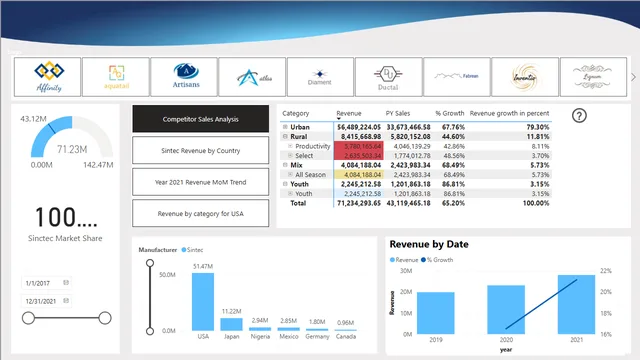Select the aquatail logo tile
This screenshot has width=640, height=360.
[116, 77]
